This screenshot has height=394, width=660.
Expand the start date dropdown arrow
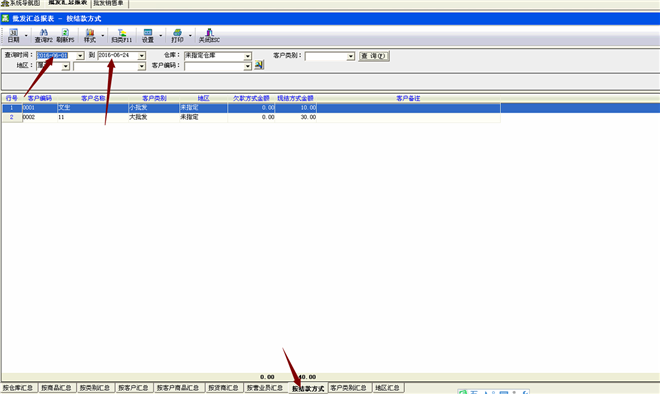pyautogui.click(x=80, y=56)
